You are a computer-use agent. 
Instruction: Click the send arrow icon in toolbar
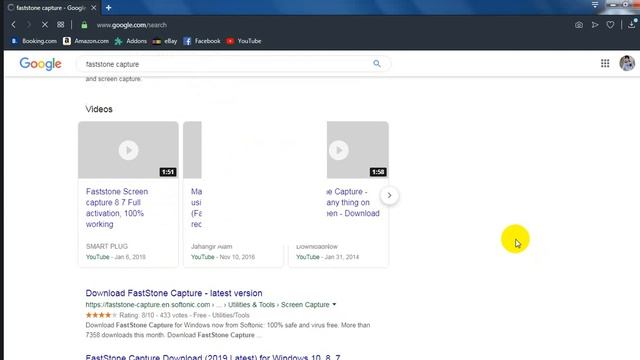[x=595, y=25]
